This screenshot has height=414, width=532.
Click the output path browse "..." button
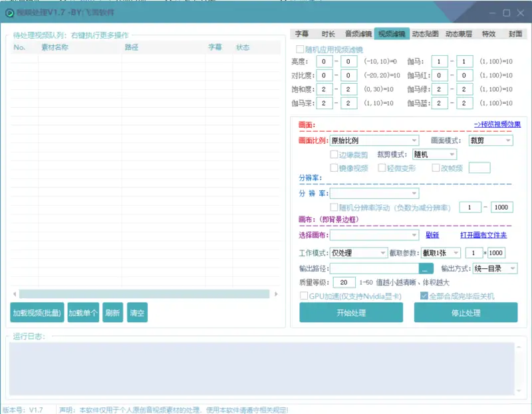pos(426,268)
